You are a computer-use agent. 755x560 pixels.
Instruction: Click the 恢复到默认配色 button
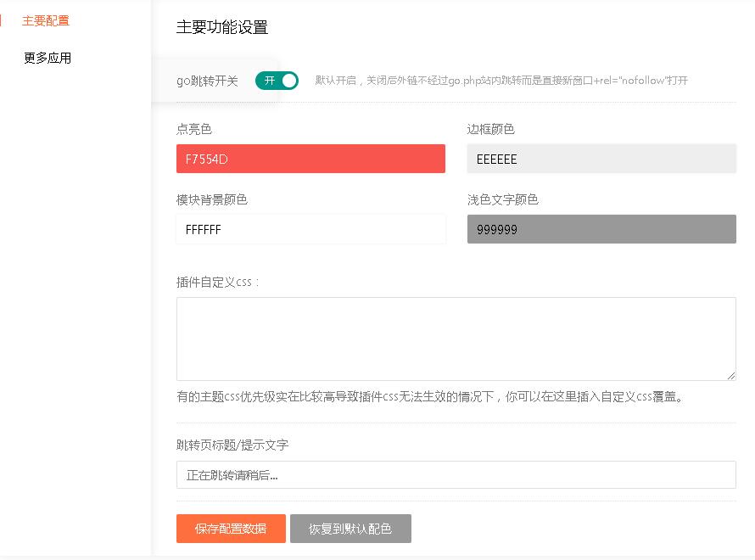350,529
